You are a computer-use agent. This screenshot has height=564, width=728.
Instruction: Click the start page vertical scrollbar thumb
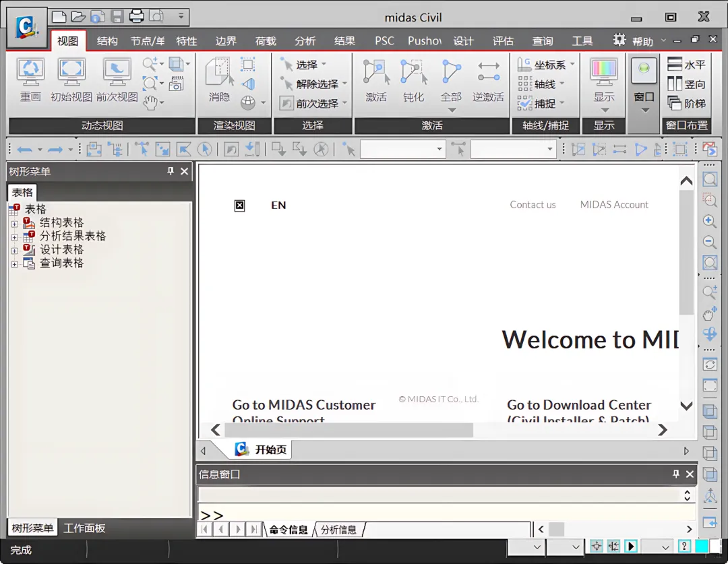coord(686,251)
